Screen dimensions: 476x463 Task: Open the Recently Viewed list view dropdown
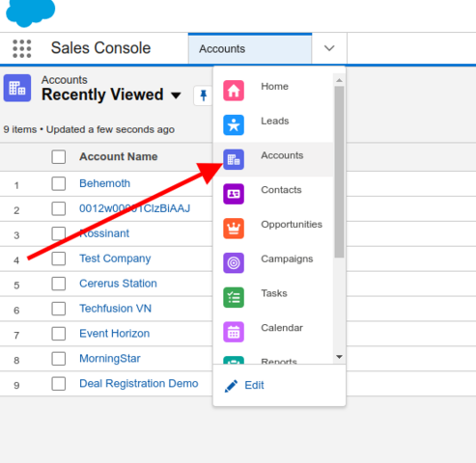point(176,95)
